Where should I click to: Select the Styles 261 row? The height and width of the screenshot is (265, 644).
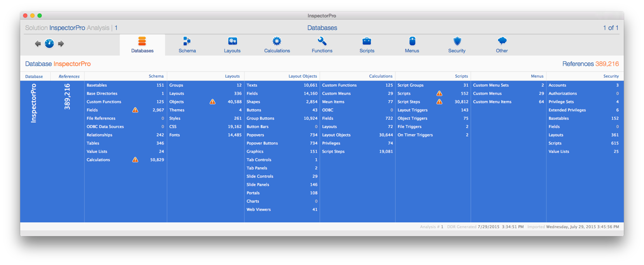205,118
